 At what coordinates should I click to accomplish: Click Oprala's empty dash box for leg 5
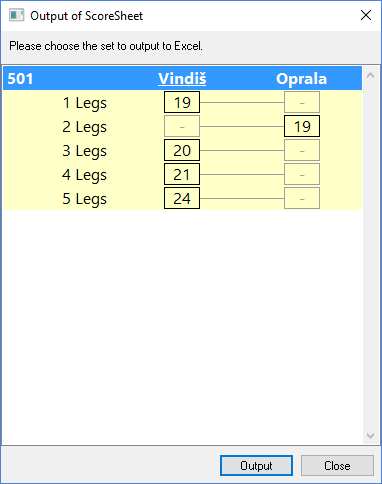(302, 198)
